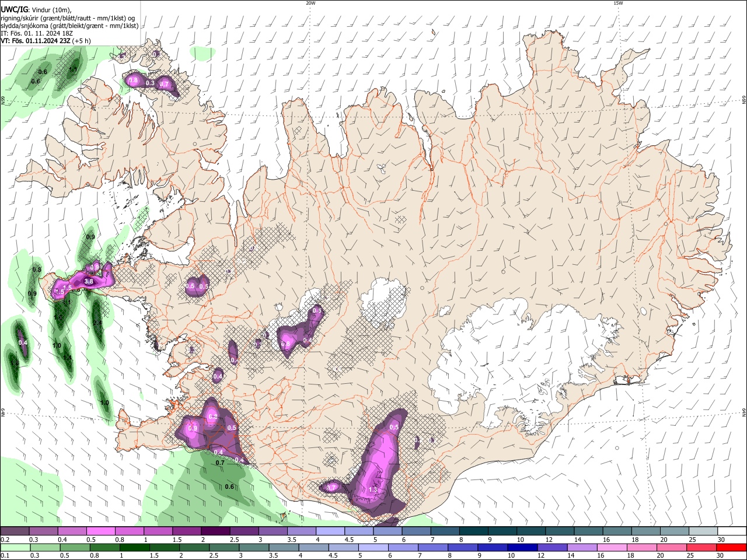
Task: Click the 'slydda/snjókoma' legend description line
Action: tap(69, 26)
